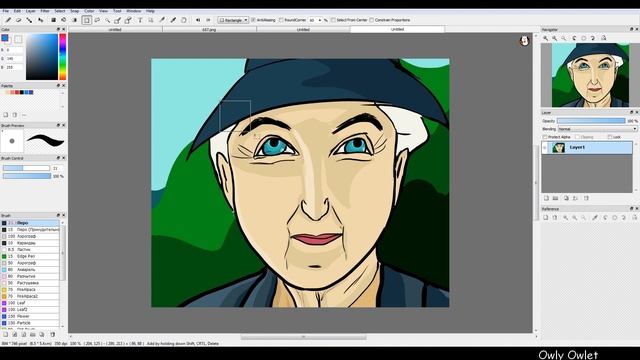
Task: Open the RoundCorner percentage stepper
Action: (x=320, y=20)
